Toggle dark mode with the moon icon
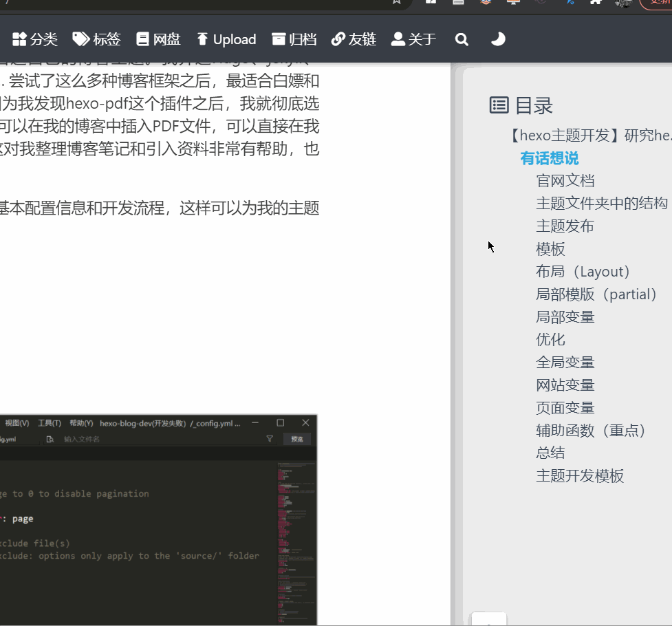672x626 pixels. click(x=497, y=39)
